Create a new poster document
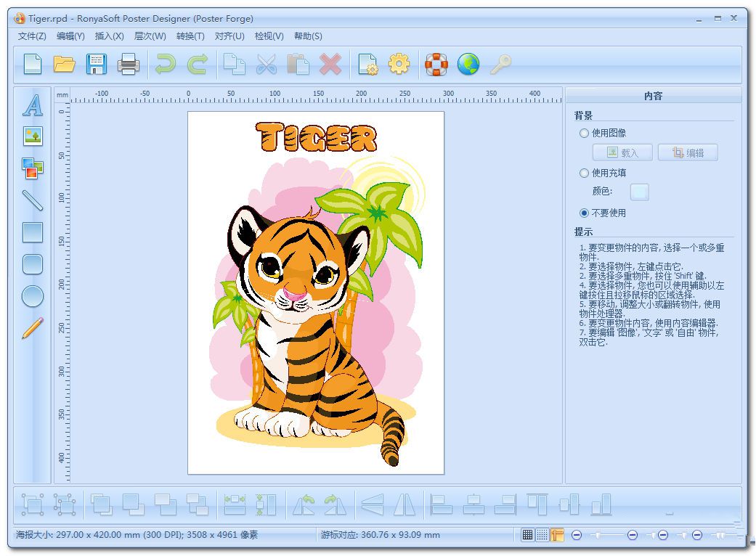 pos(32,64)
